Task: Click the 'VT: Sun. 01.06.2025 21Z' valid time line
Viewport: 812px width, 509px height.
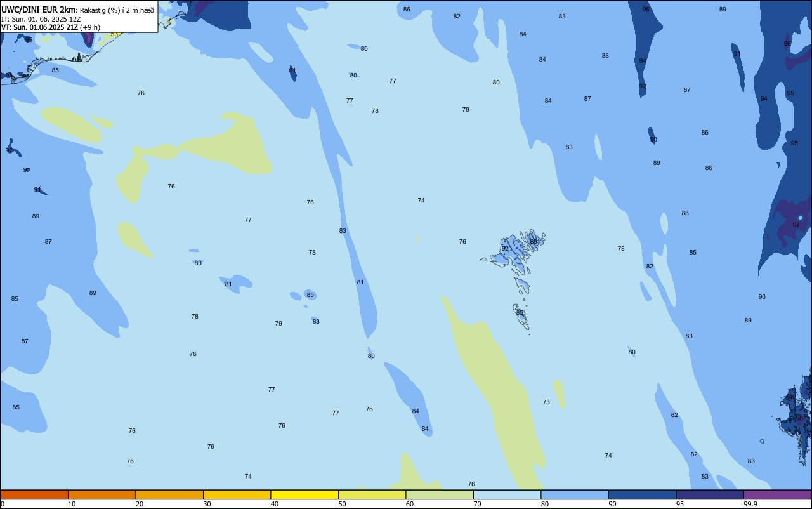Action: click(39, 27)
